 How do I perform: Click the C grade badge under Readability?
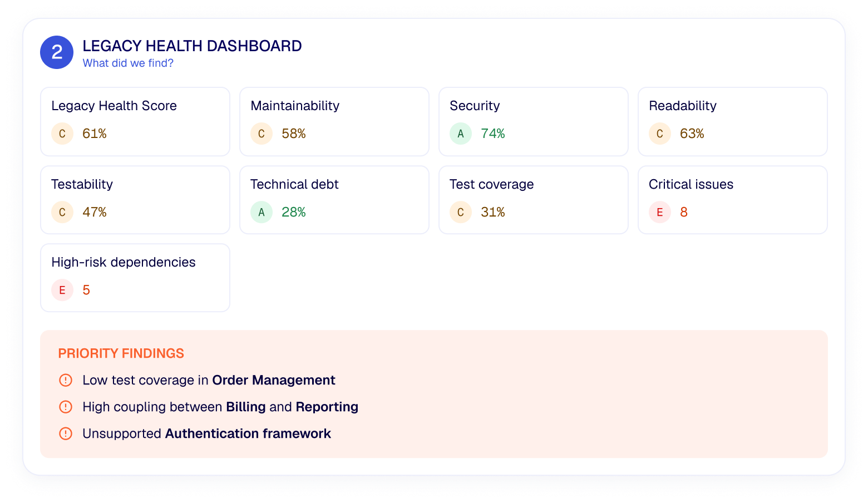coord(660,134)
